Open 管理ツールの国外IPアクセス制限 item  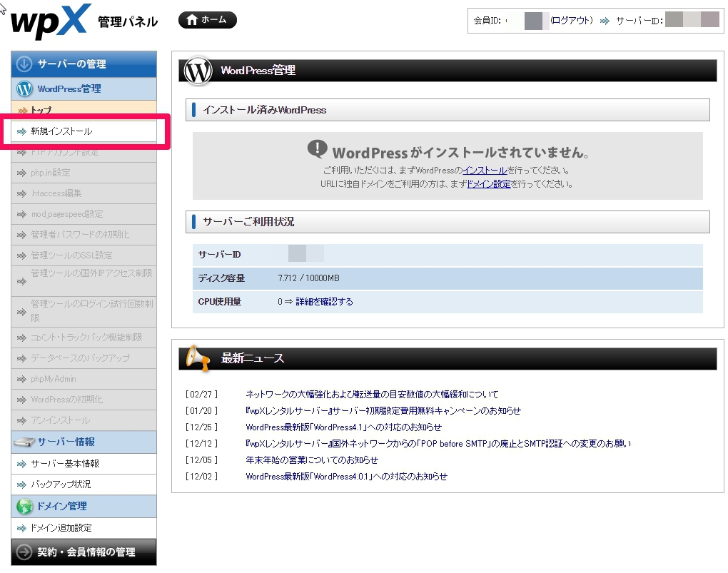(84, 281)
